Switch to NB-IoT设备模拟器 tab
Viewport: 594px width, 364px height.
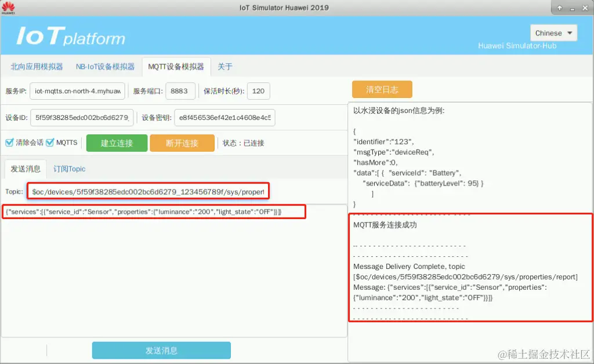tap(106, 67)
